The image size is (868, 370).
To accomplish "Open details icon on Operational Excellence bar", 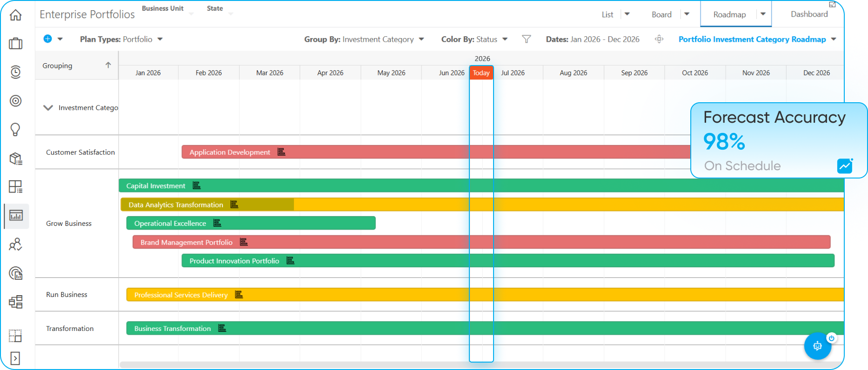I will coord(217,223).
